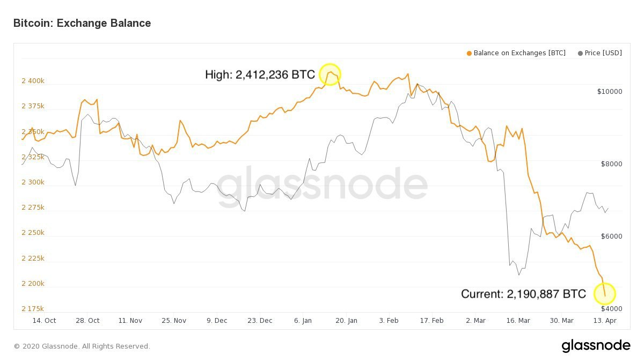
Task: Toggle the Balance on Exchanges [BTC] series label
Action: tap(519, 53)
